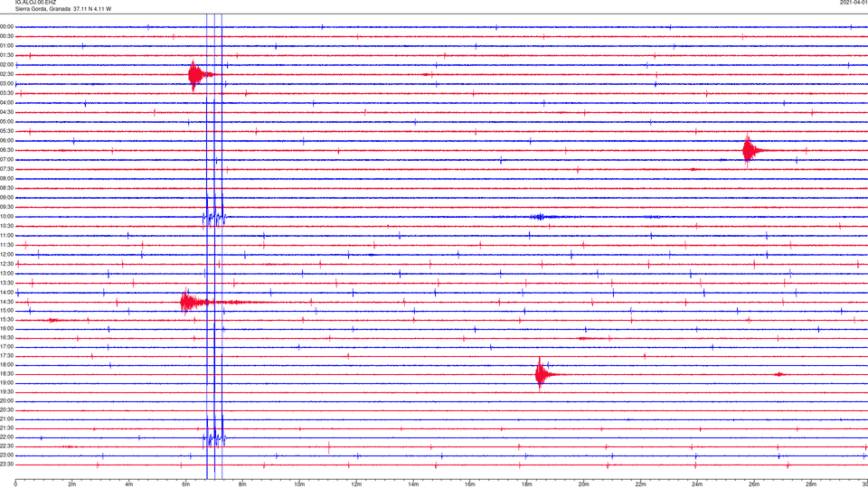Select the 18:30 trace time label
The width and height of the screenshot is (868, 488).
click(x=7, y=374)
